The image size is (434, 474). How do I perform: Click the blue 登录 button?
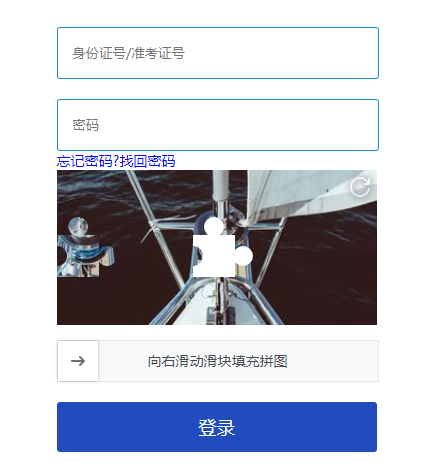(217, 427)
